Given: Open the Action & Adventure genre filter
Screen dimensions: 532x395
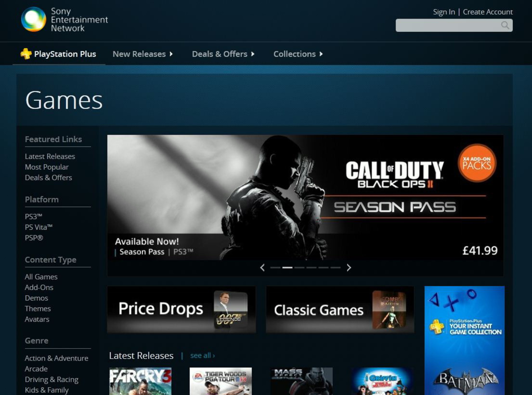Looking at the screenshot, I should (56, 358).
